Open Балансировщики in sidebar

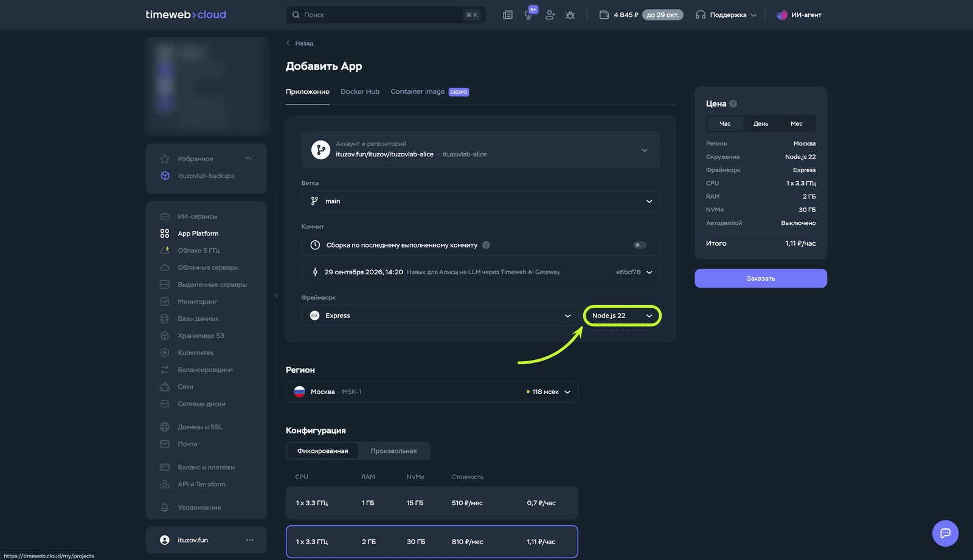(x=206, y=370)
